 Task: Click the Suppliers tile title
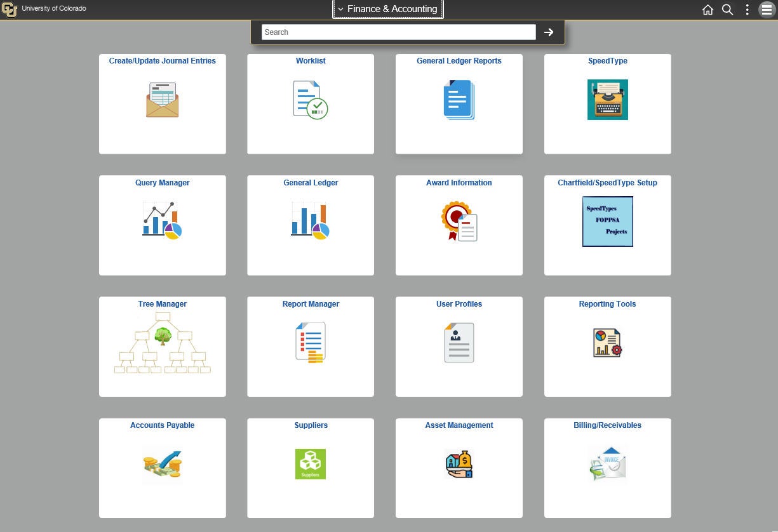[311, 425]
